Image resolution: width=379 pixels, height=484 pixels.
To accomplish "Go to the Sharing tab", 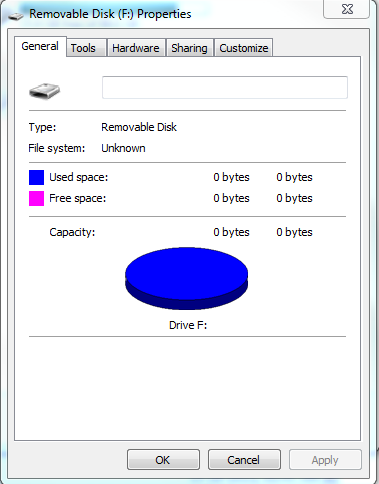I will [x=189, y=48].
